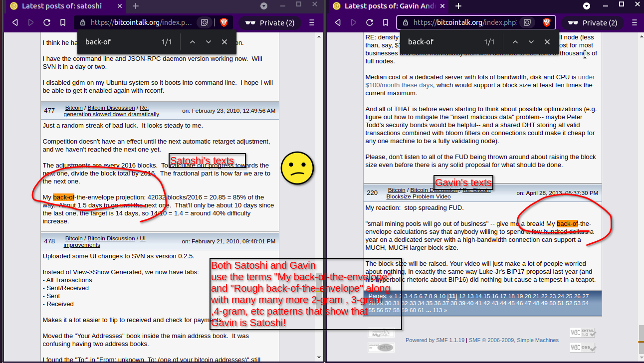Go back in the Gavin Andresen window

click(338, 22)
